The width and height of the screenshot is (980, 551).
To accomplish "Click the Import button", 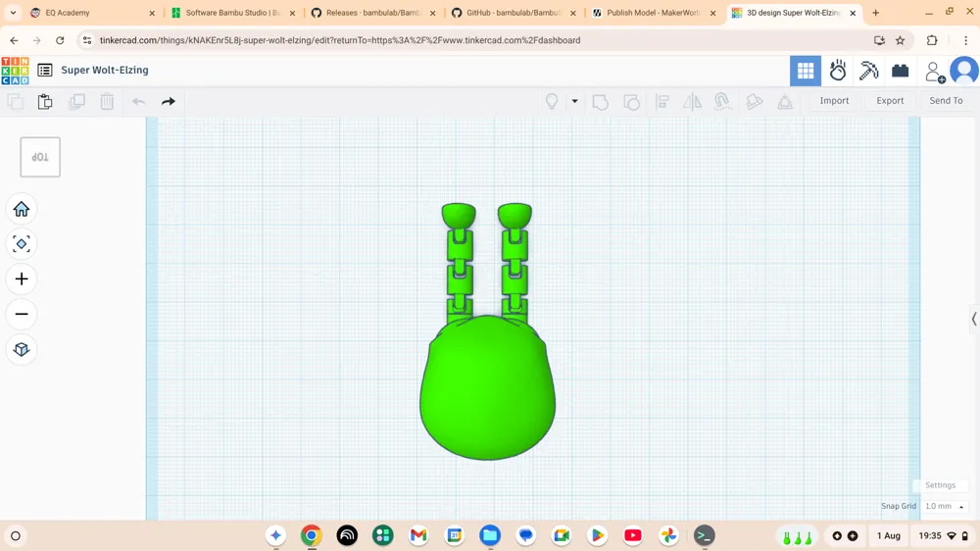I will tap(834, 101).
